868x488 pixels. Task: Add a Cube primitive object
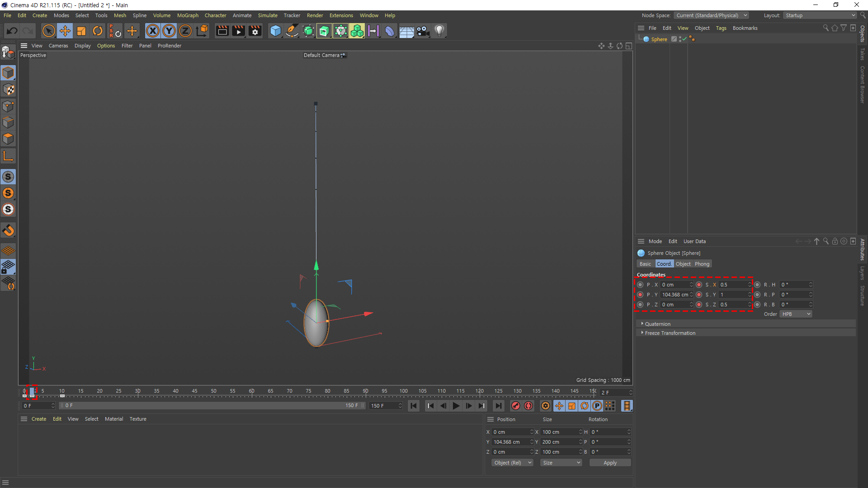tap(275, 31)
